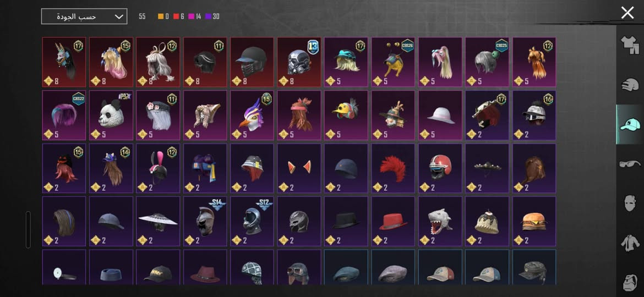The image size is (644, 297).
Task: Close the inventory with the X
Action: point(627,13)
